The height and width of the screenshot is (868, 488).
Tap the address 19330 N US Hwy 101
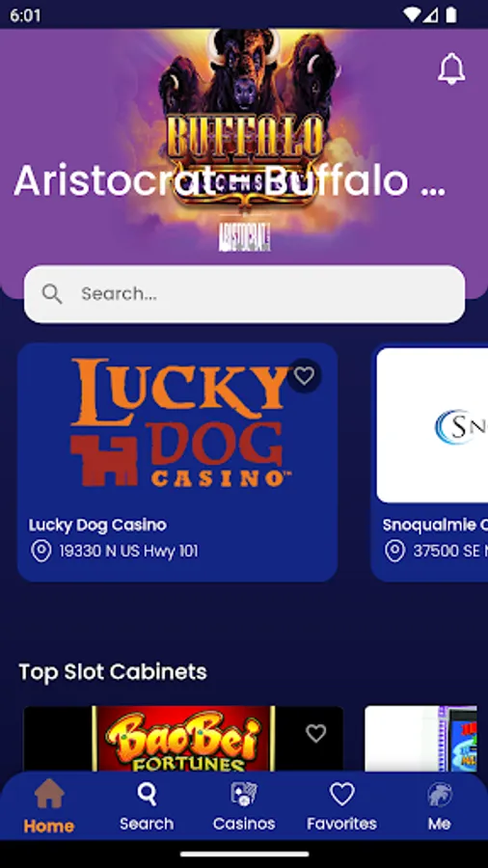128,552
